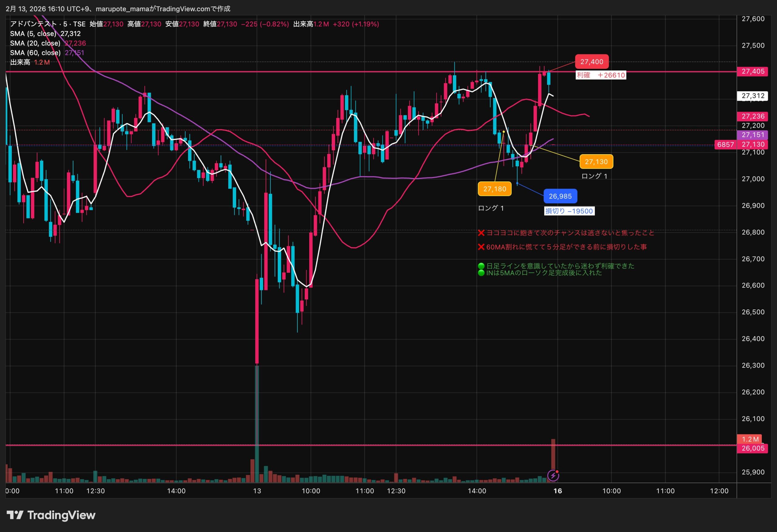
Task: Click the green circle before INは5MA note
Action: pyautogui.click(x=481, y=273)
